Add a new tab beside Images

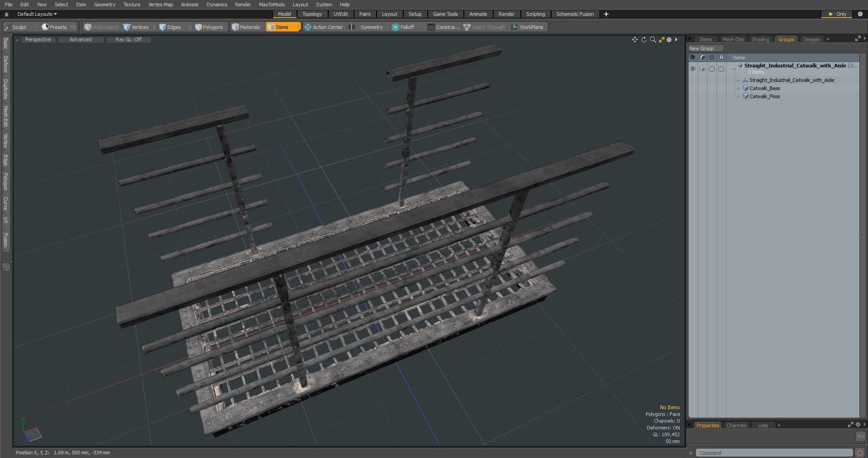(x=828, y=39)
